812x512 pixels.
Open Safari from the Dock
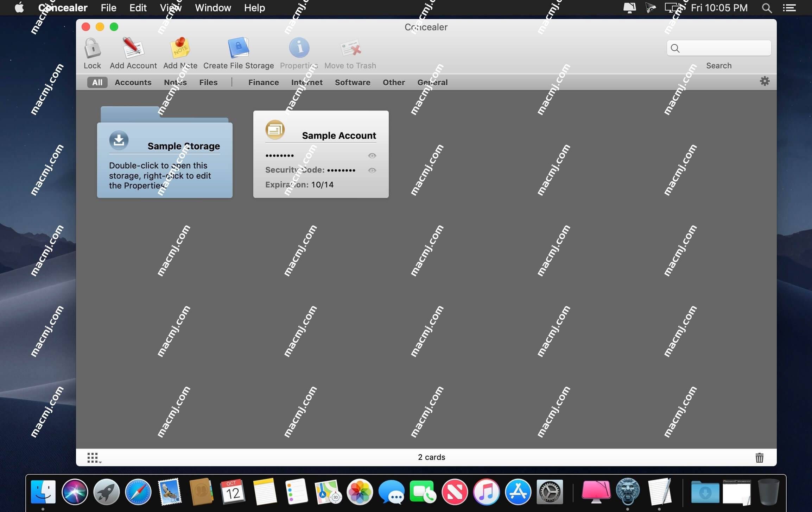138,492
